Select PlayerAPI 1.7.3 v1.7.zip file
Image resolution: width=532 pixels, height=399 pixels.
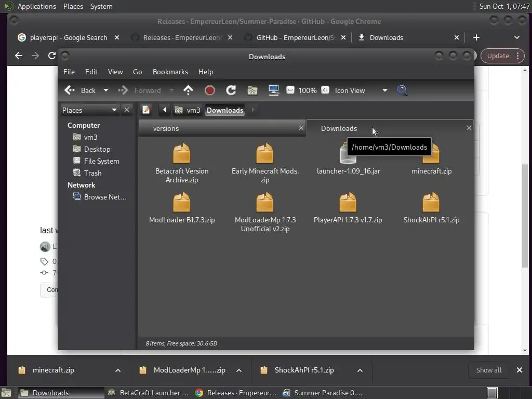[x=348, y=208]
